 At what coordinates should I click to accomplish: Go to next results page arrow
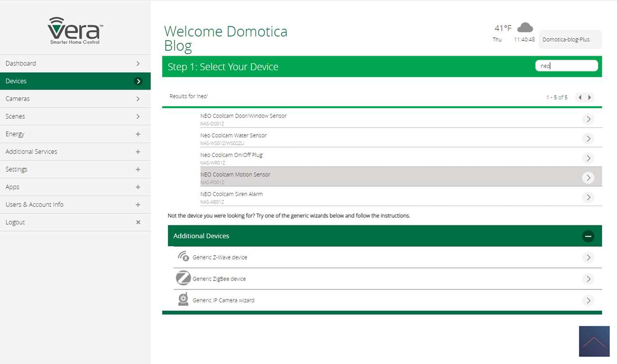coord(589,97)
